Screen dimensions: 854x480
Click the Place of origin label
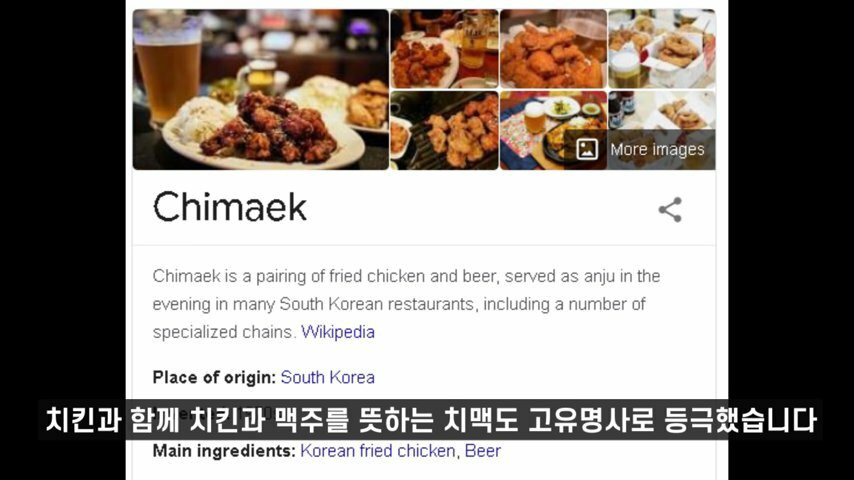[214, 377]
